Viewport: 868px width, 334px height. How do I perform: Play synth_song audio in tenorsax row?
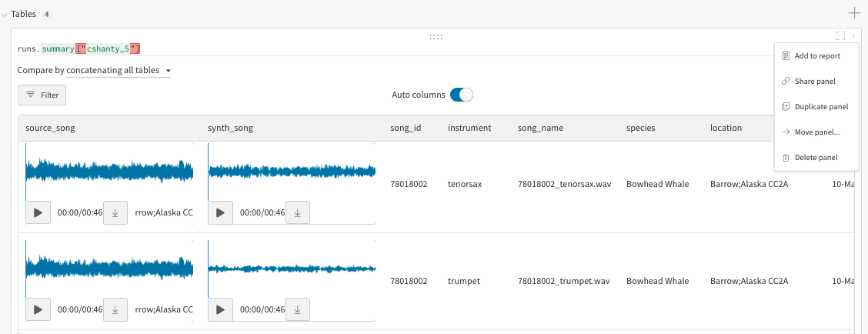coord(220,212)
